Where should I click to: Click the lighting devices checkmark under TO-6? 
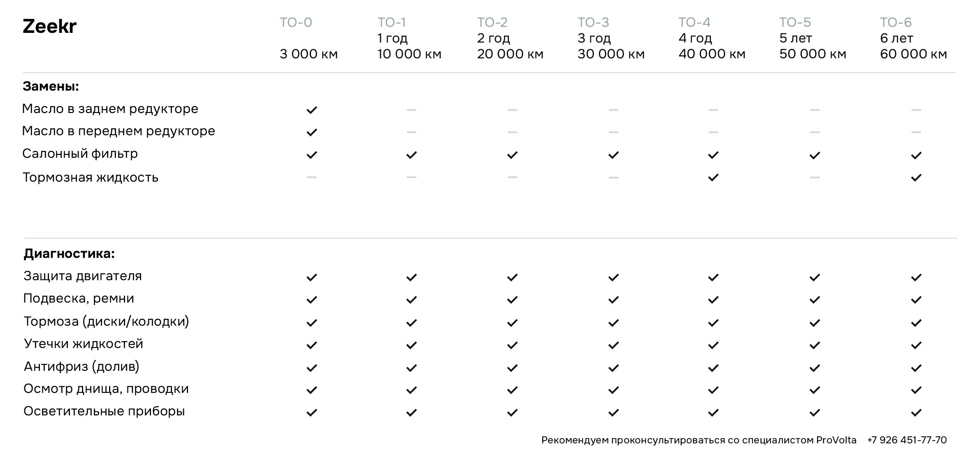[916, 412]
